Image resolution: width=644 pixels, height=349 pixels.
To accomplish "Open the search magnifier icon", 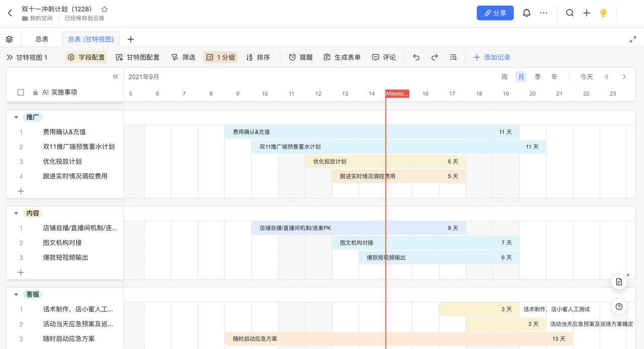I will (570, 13).
